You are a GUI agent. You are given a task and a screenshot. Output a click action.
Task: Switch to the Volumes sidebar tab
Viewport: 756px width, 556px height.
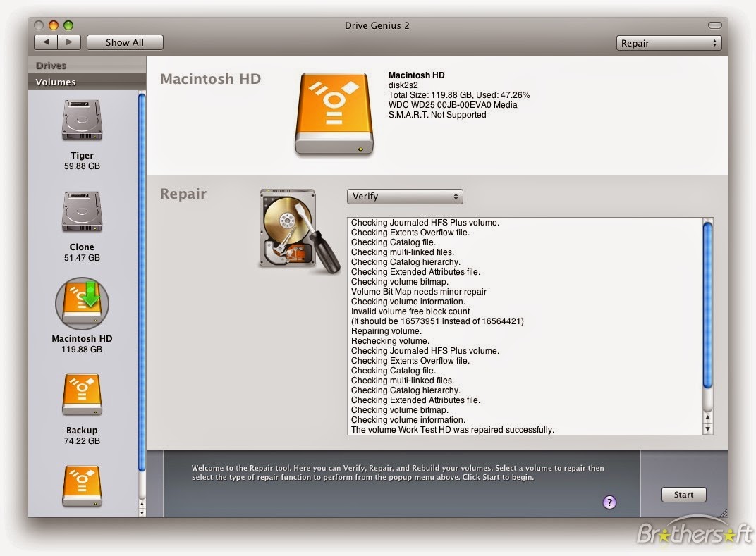(87, 82)
